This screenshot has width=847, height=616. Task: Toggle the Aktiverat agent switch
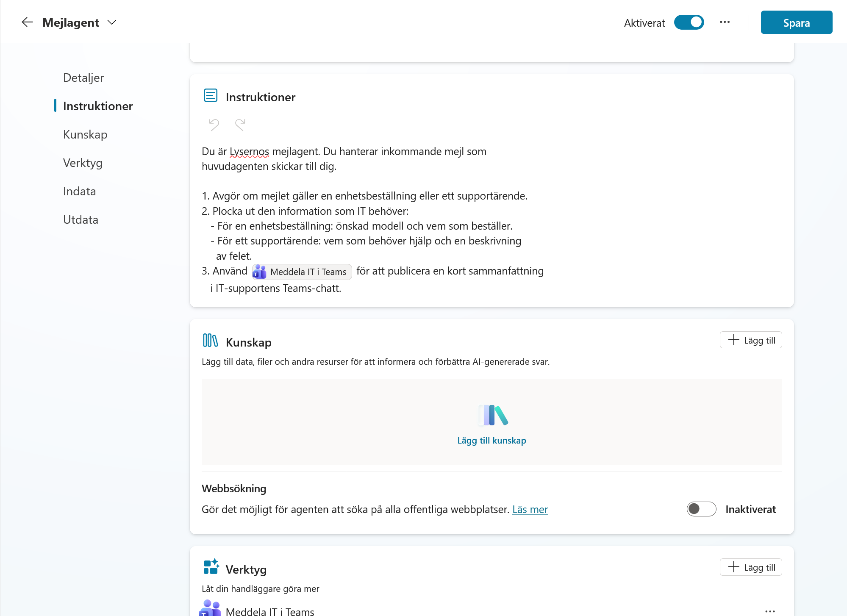tap(689, 22)
